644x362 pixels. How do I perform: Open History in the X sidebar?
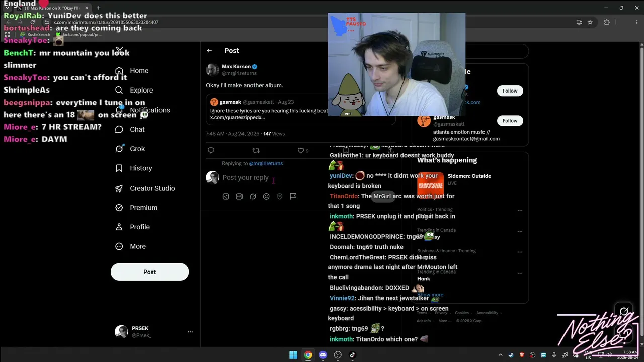133,168
